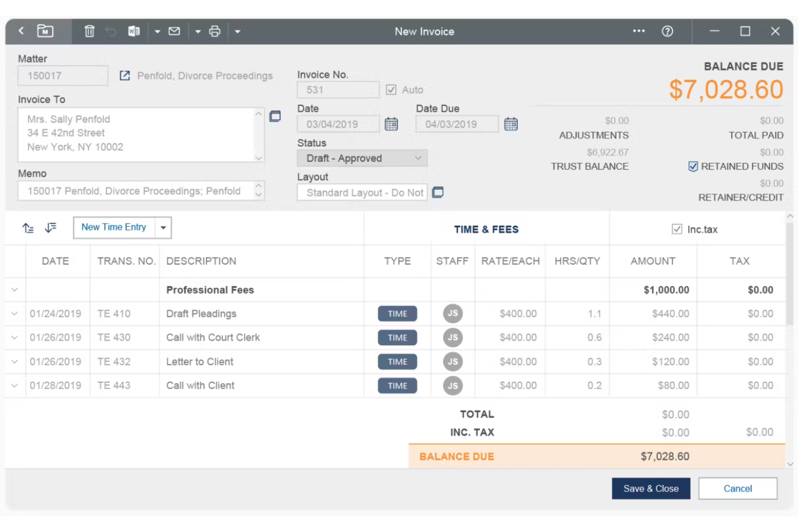798x532 pixels.
Task: Click the Matter number field
Action: pos(63,75)
